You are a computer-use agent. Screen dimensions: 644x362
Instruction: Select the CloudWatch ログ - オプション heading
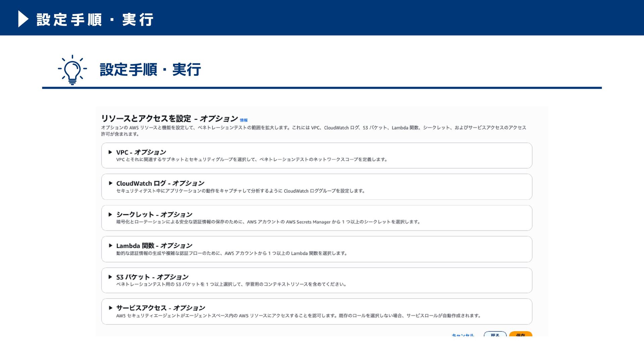point(160,183)
